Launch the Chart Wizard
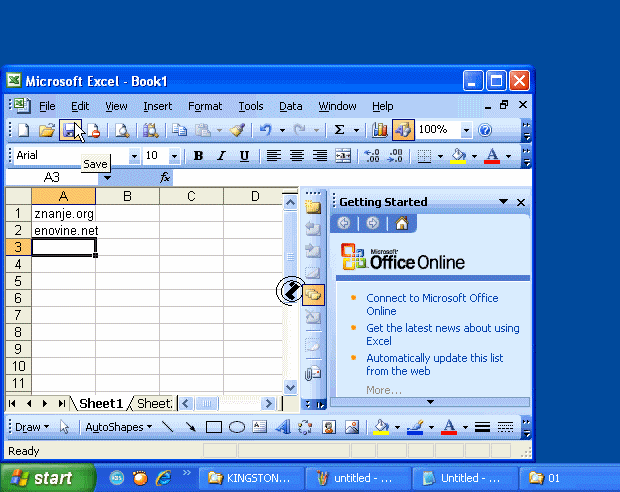This screenshot has height=492, width=620. (x=380, y=130)
